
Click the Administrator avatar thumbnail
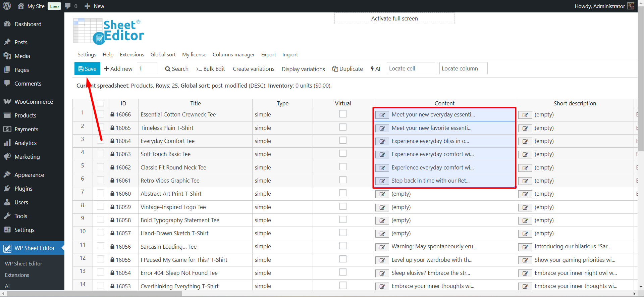click(631, 6)
